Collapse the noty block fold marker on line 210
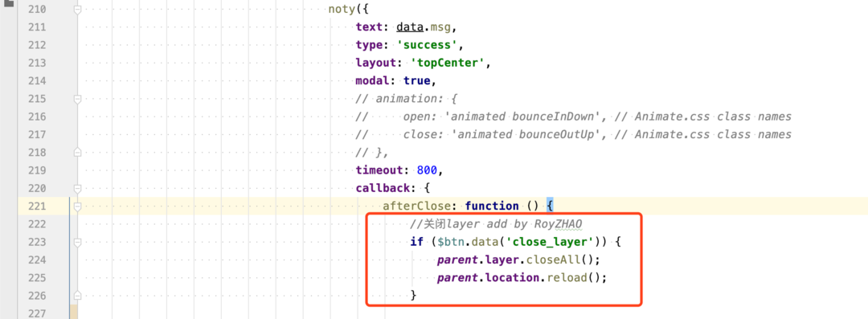 click(x=77, y=10)
